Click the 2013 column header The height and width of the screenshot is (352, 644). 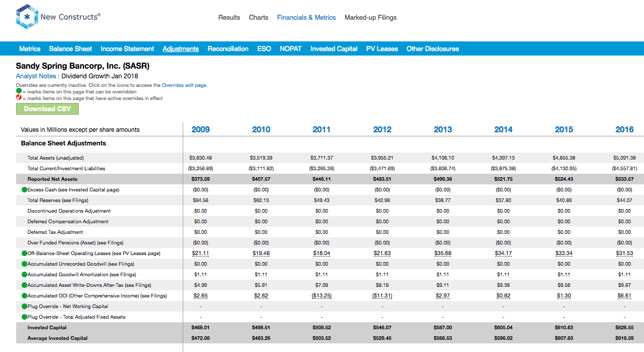pos(443,130)
